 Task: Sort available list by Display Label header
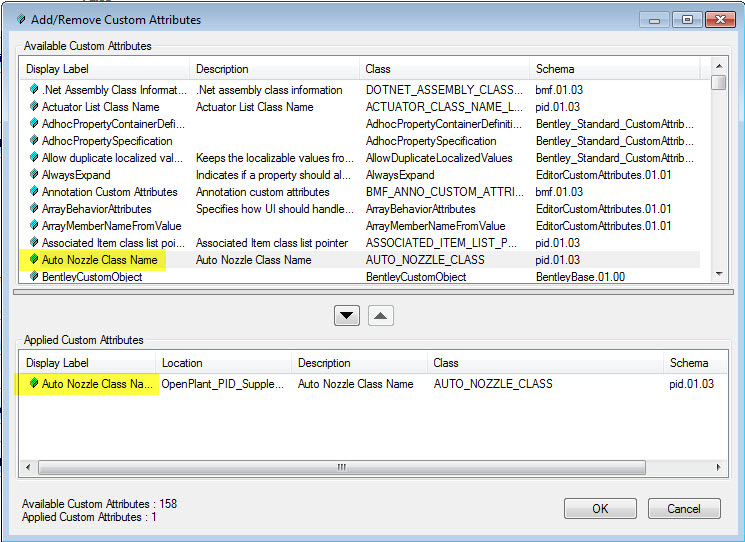tap(105, 69)
